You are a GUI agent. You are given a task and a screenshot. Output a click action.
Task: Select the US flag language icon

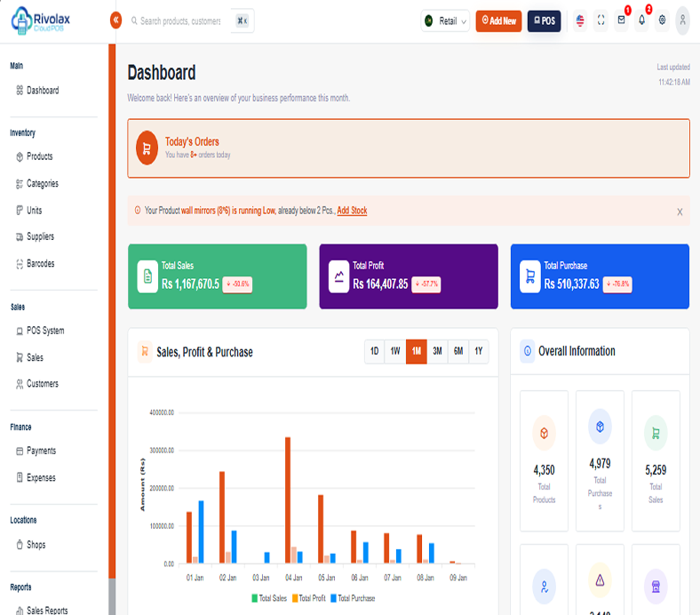(580, 20)
